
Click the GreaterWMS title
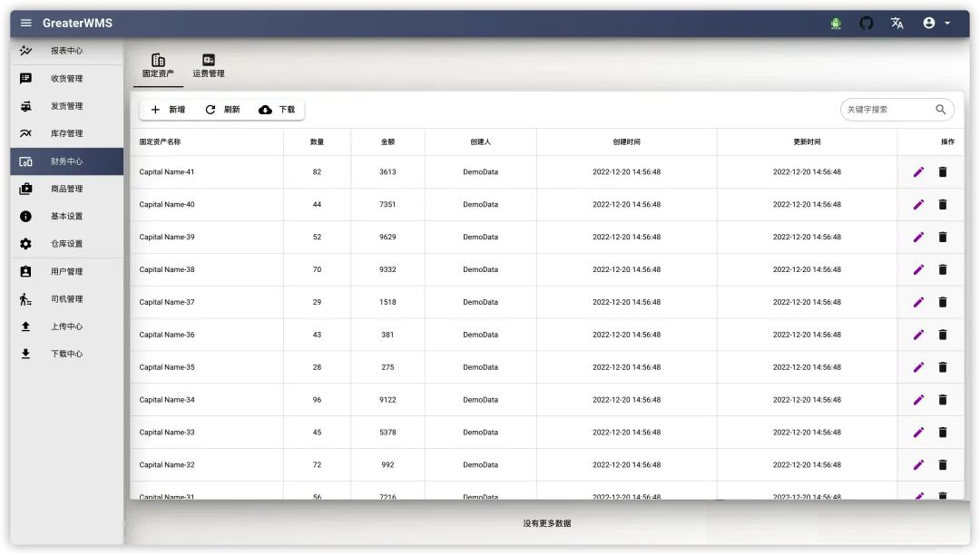pos(77,23)
